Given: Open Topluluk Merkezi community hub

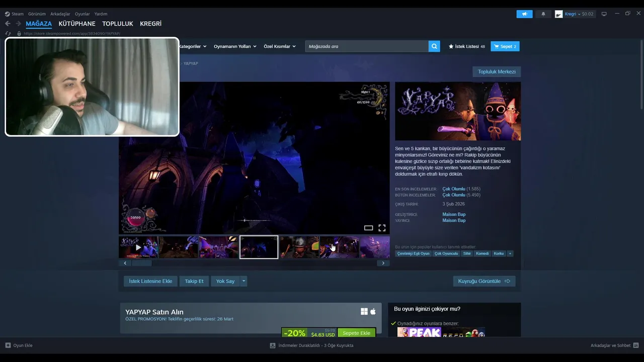Looking at the screenshot, I should (x=497, y=72).
